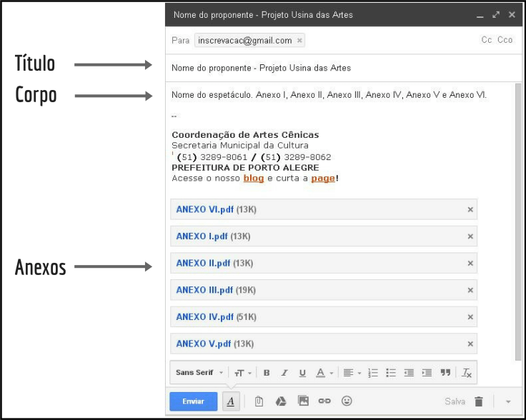Toggle bold formatting in toolbar

tap(267, 373)
